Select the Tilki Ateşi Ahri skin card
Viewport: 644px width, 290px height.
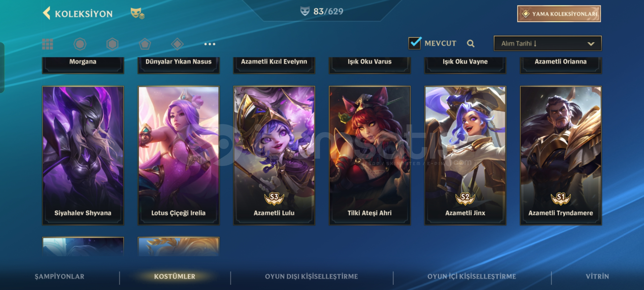click(369, 155)
